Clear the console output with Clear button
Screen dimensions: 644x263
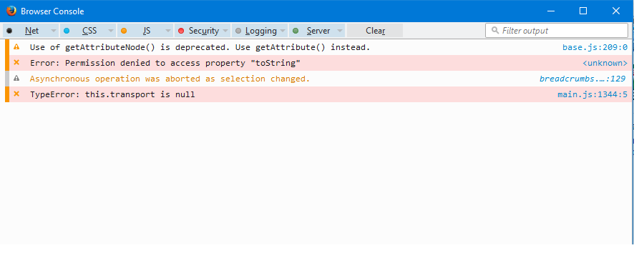[375, 31]
